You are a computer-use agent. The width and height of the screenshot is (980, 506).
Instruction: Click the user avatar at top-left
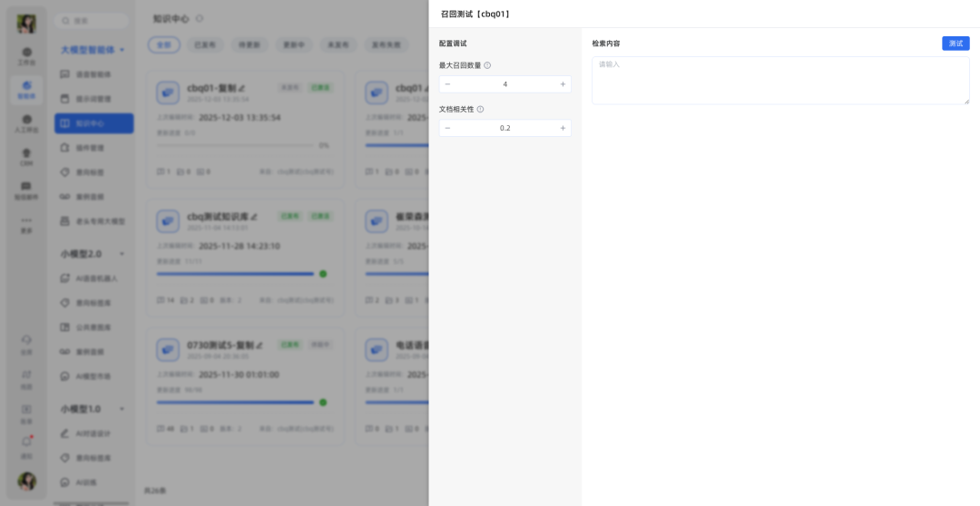[x=26, y=24]
